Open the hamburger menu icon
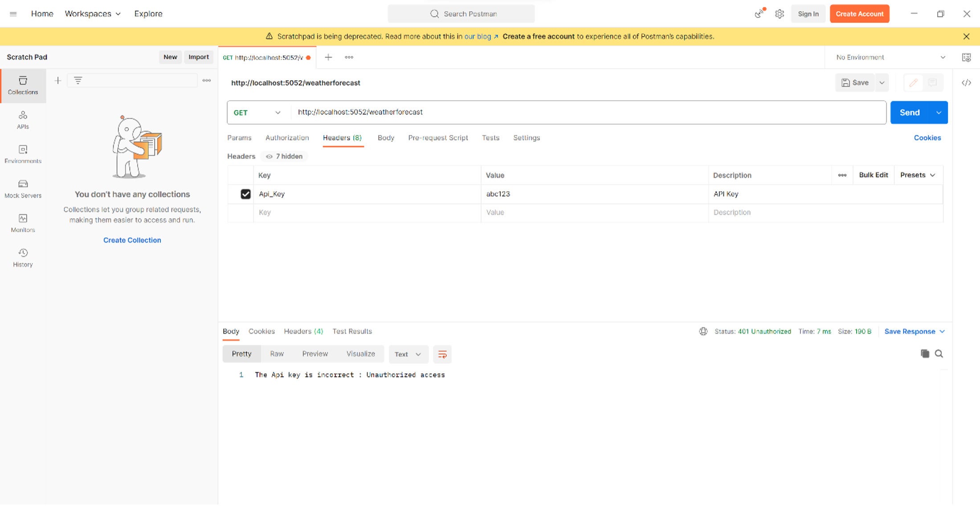The height and width of the screenshot is (506, 980). [x=13, y=14]
